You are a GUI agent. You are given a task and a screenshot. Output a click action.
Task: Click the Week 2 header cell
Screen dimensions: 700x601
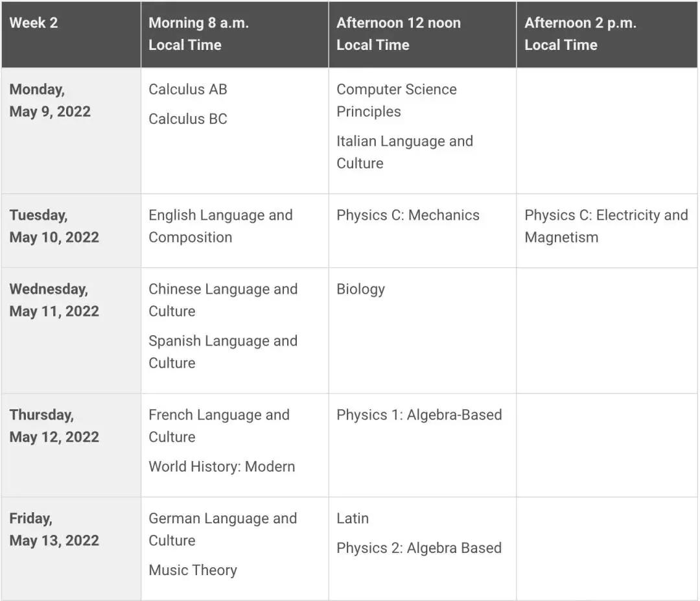34,23
